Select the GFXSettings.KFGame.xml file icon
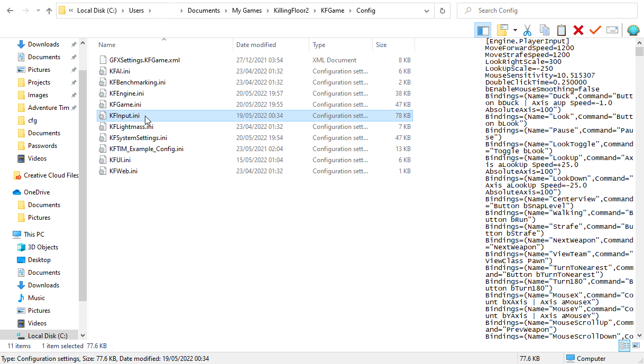 103,60
